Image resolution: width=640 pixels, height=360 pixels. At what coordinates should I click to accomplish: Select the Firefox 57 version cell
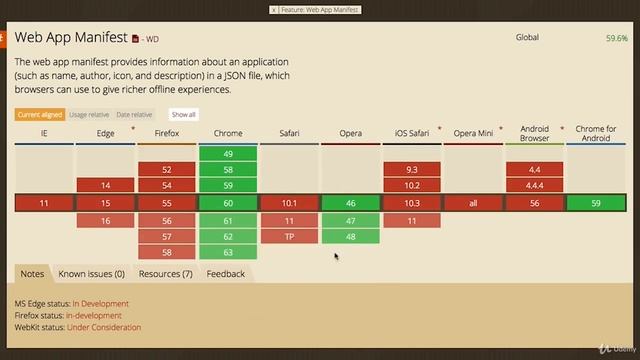pos(167,237)
